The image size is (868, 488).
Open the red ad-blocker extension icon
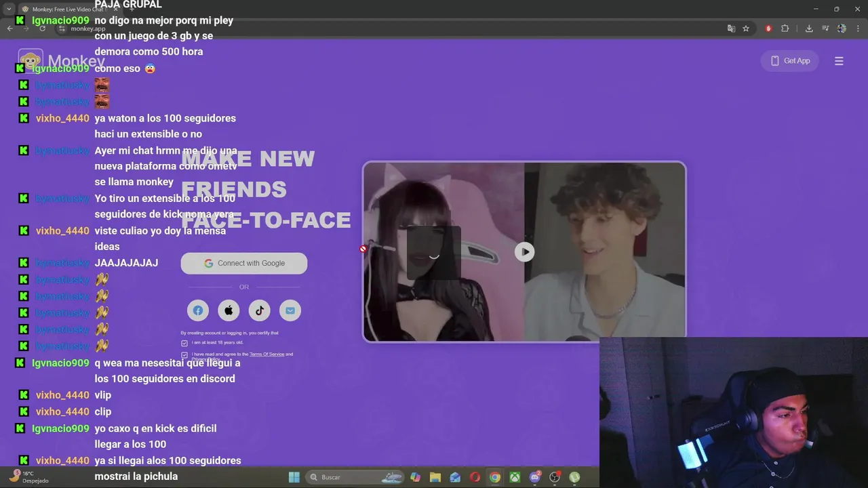point(768,28)
